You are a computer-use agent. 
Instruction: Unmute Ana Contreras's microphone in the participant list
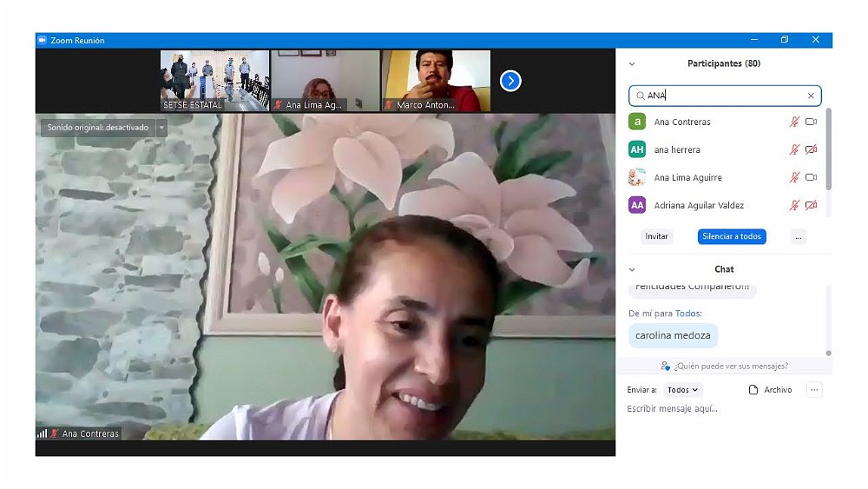793,122
